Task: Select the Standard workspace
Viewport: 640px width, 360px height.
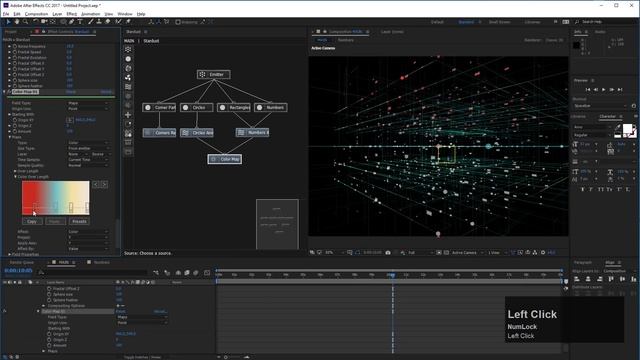Action: pyautogui.click(x=466, y=22)
